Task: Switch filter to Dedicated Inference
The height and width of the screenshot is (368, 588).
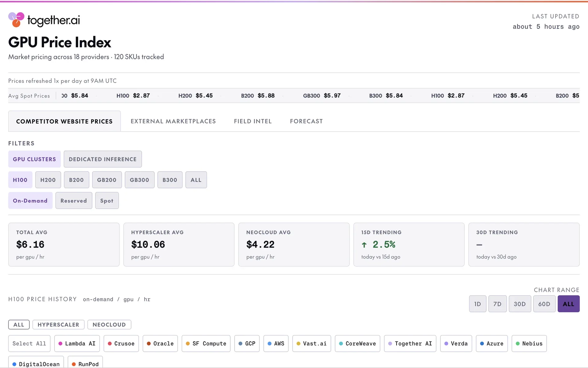Action: [103, 159]
